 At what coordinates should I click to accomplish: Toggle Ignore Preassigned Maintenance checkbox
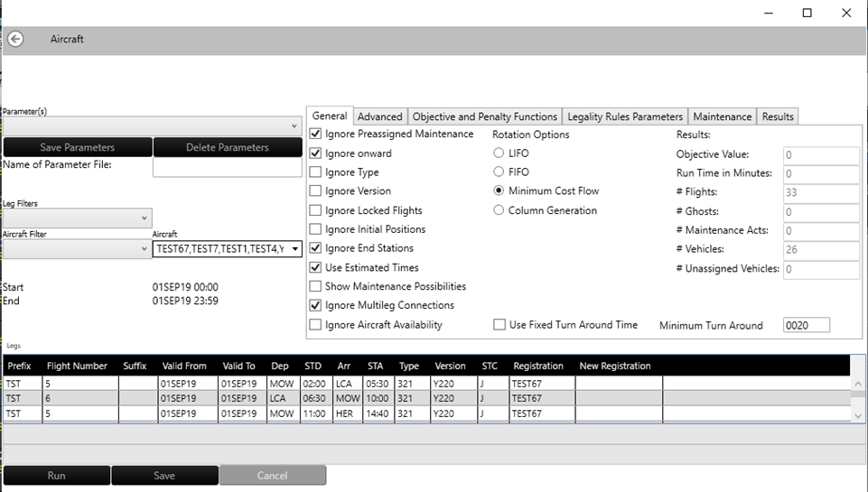pos(315,134)
